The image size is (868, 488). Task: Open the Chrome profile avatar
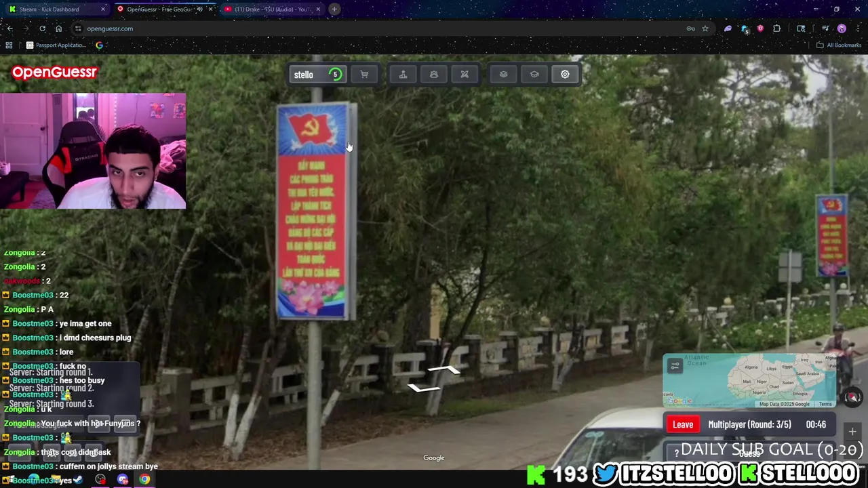pyautogui.click(x=842, y=28)
